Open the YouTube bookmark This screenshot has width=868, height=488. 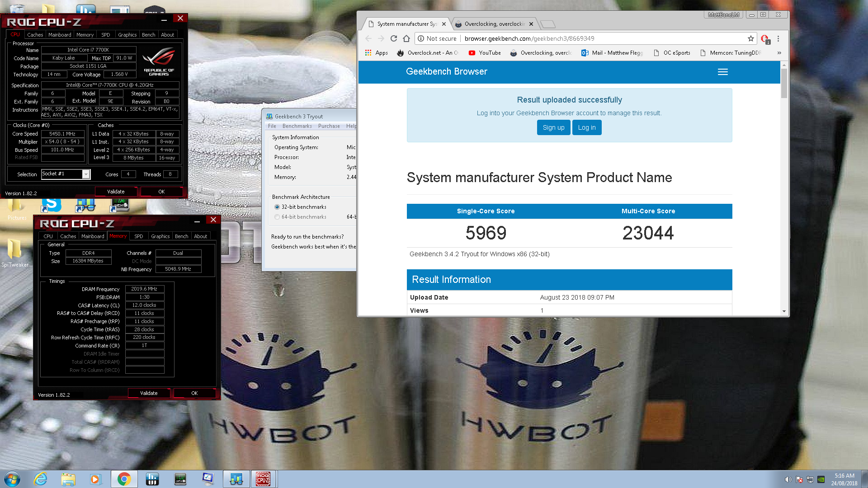[485, 53]
